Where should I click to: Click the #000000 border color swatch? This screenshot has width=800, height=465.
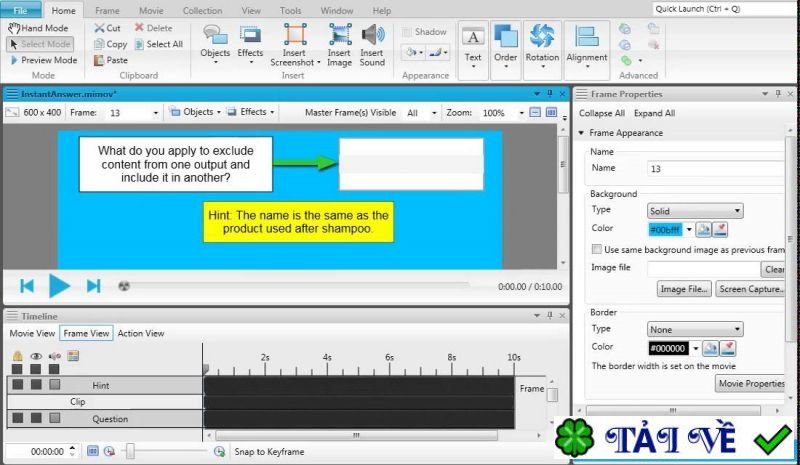(x=668, y=349)
